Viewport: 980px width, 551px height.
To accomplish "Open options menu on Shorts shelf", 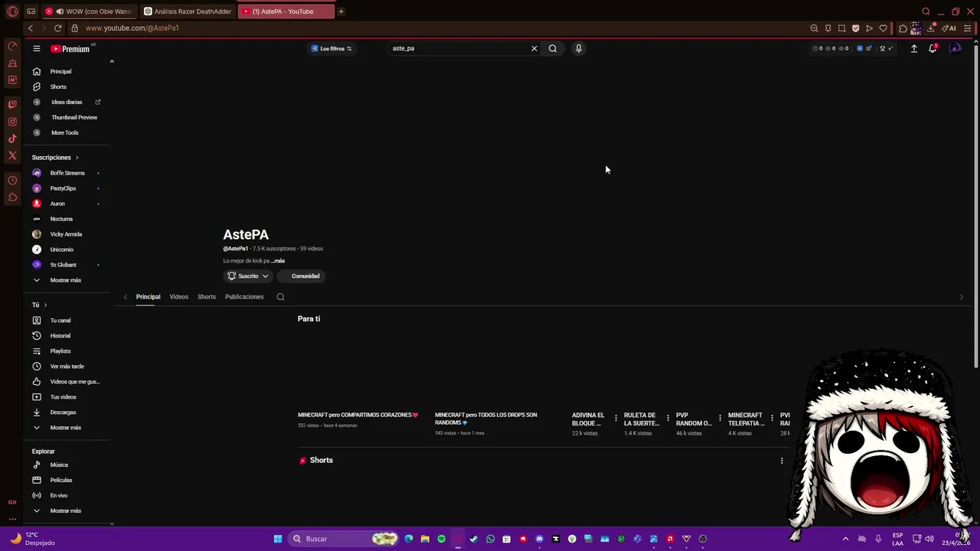I will click(x=782, y=461).
